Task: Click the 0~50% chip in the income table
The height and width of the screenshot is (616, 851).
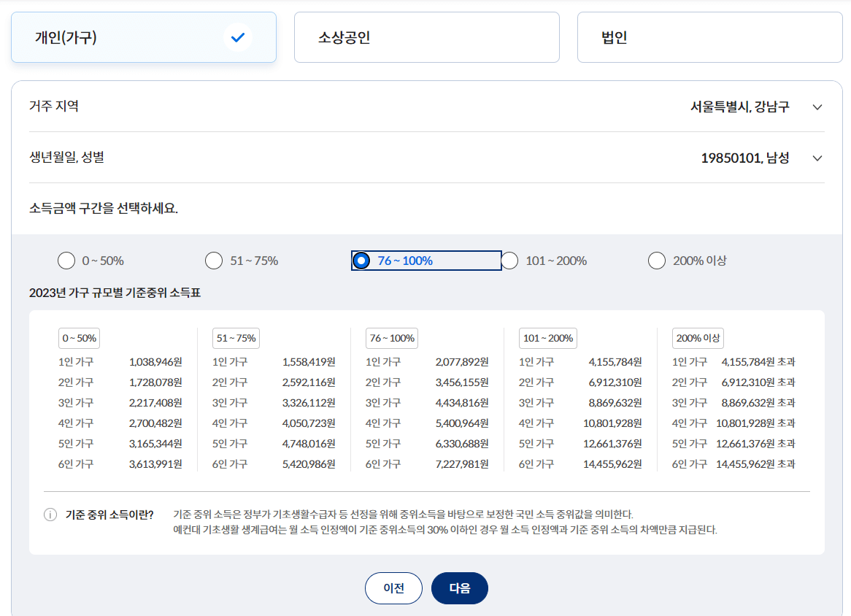Action: click(77, 338)
